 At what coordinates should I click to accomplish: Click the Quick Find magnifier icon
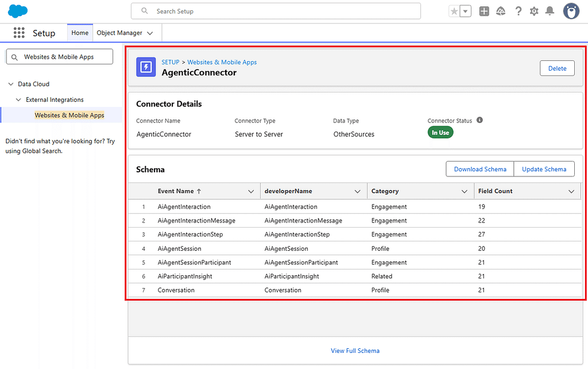coord(14,57)
